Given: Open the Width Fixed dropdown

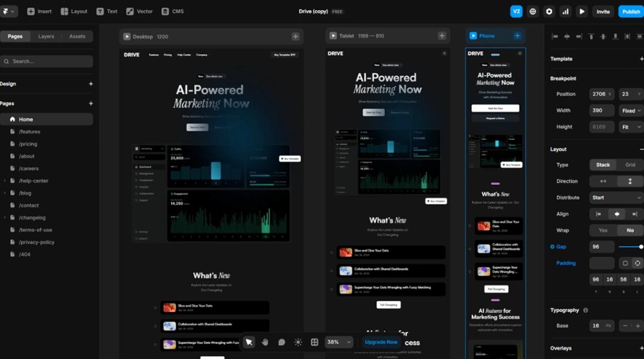Looking at the screenshot, I should point(631,111).
